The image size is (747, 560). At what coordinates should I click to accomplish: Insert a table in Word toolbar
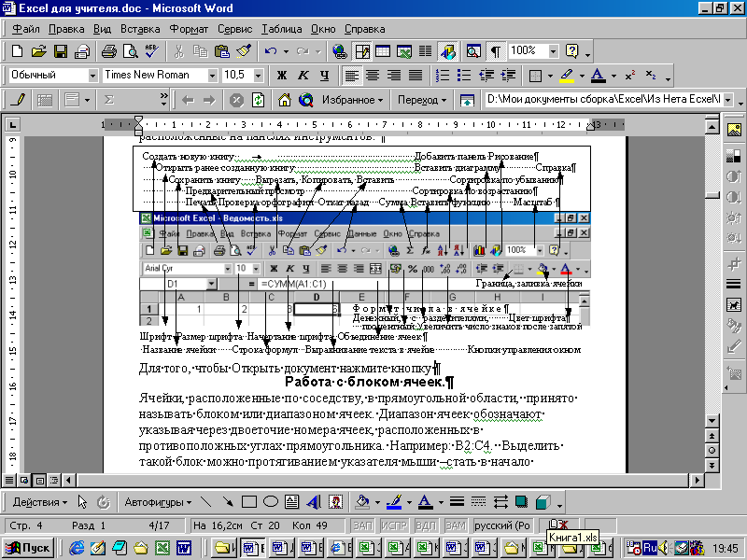(383, 51)
